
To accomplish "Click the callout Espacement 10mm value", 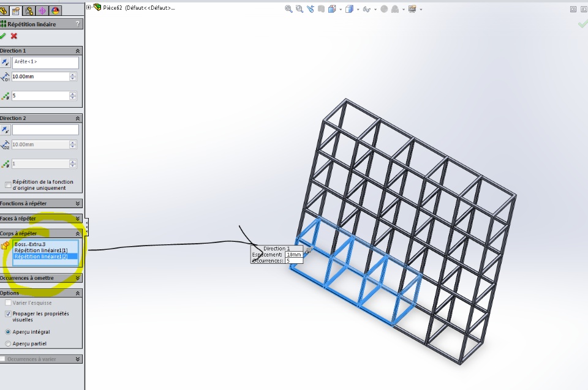I will click(x=293, y=255).
